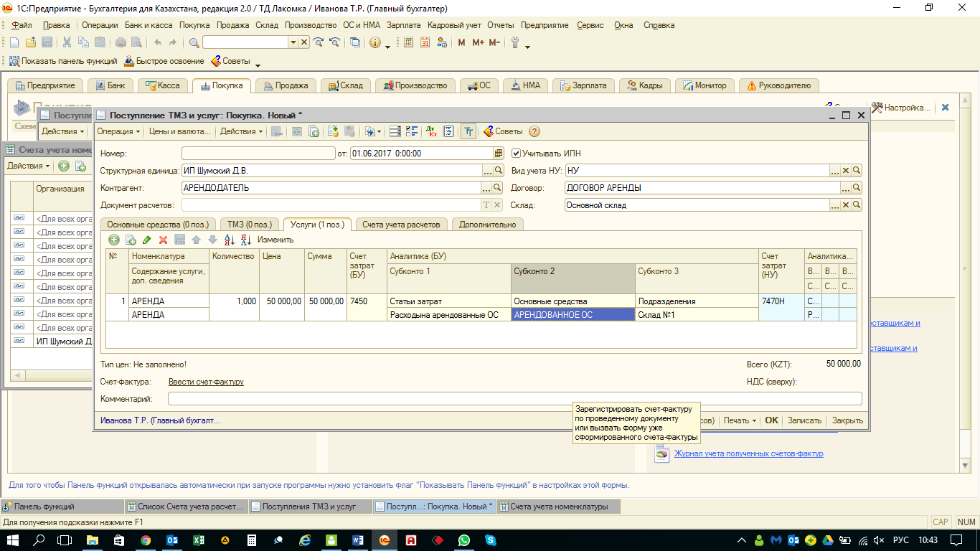This screenshot has height=551, width=980.
Task: Open the calendar icon in main toolbar
Action: [x=425, y=42]
